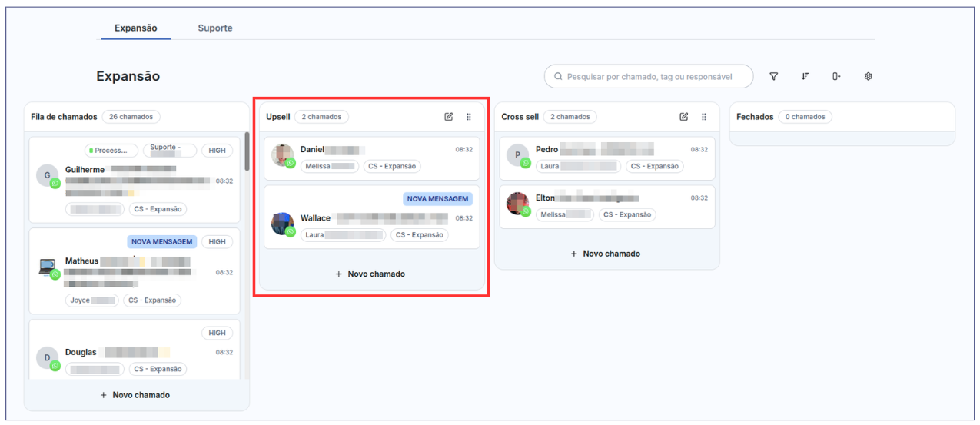Image resolution: width=980 pixels, height=425 pixels.
Task: Click the Fila de chamados vertical scrollbar
Action: coord(247,151)
